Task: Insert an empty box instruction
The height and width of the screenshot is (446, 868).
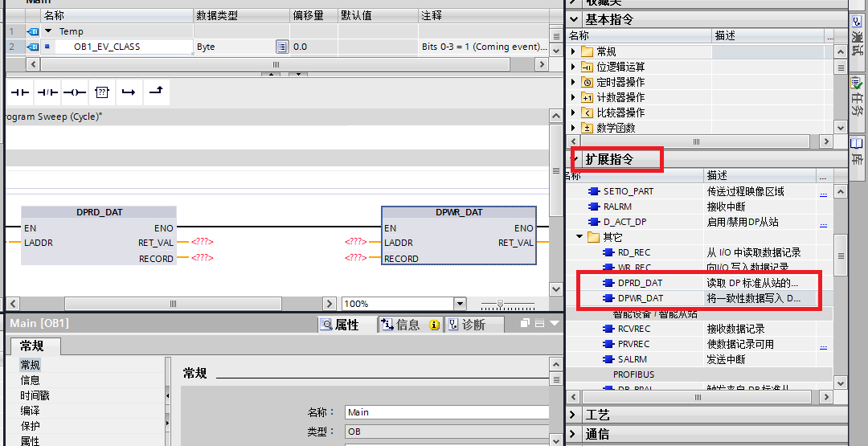Action: (102, 92)
